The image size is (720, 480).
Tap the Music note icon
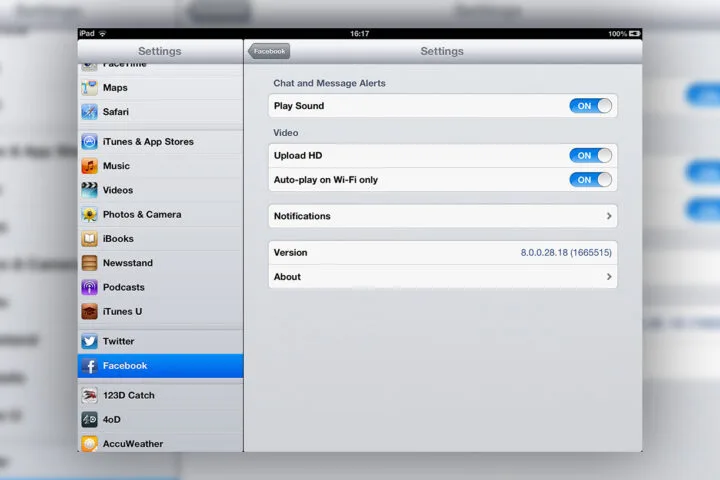90,166
